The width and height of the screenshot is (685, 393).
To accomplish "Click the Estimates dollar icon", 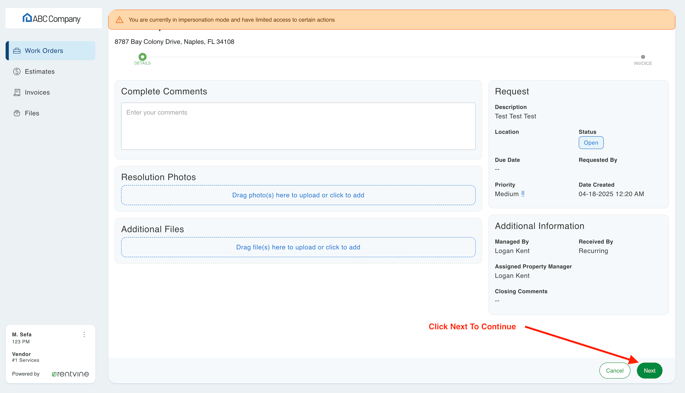I will tap(17, 72).
